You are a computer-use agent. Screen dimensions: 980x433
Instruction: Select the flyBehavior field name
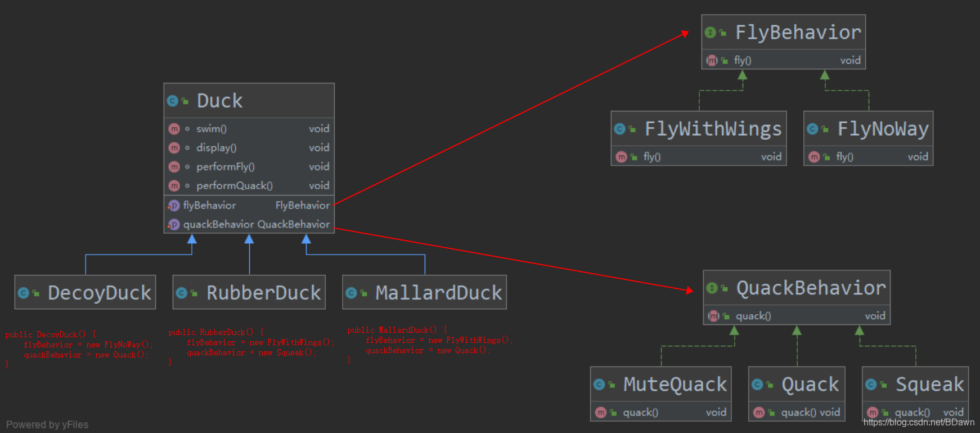coord(209,206)
